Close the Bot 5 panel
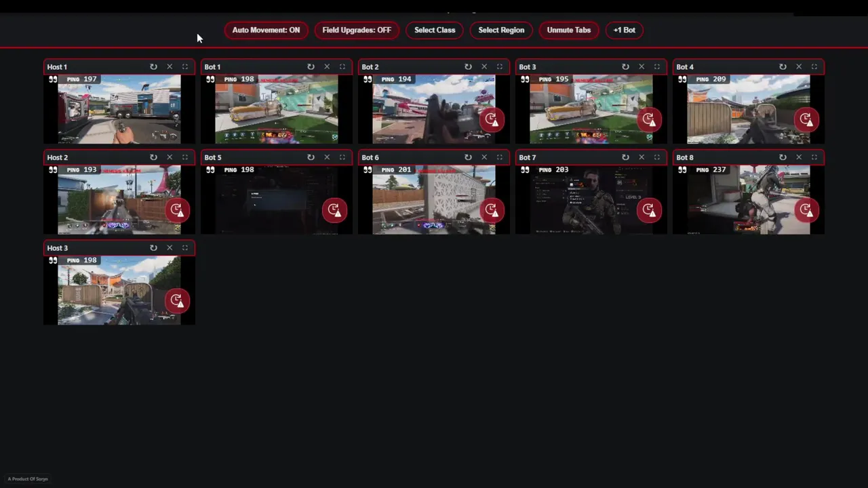868x488 pixels. tap(327, 158)
